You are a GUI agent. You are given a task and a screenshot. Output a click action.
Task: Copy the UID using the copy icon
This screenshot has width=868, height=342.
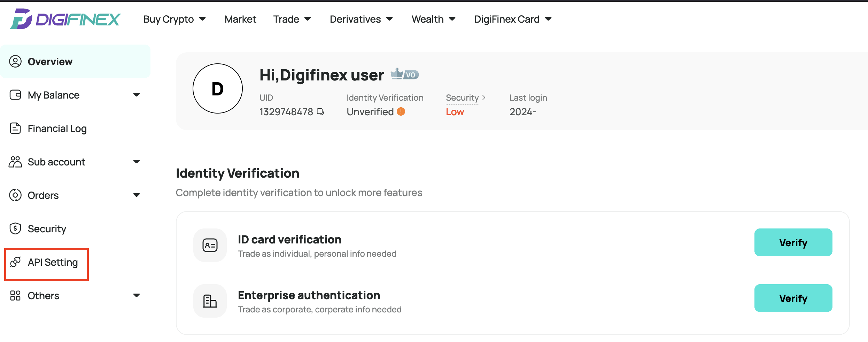pos(320,112)
